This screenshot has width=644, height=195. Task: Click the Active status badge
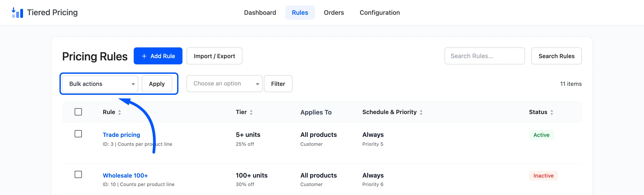(541, 135)
